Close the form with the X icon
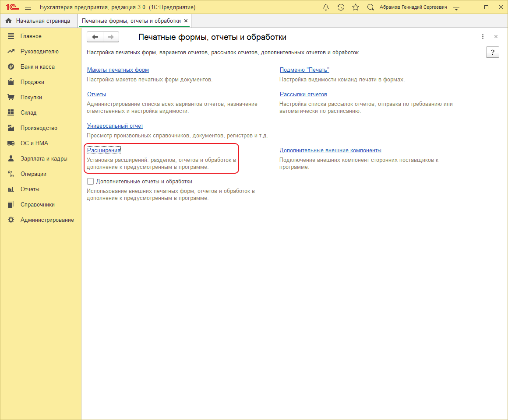 [x=496, y=37]
